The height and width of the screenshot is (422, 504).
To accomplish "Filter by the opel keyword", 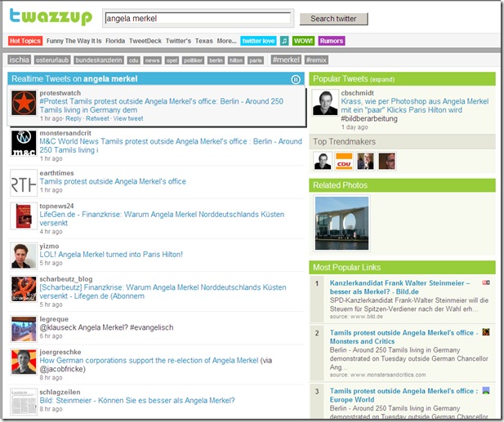I will pyautogui.click(x=172, y=60).
